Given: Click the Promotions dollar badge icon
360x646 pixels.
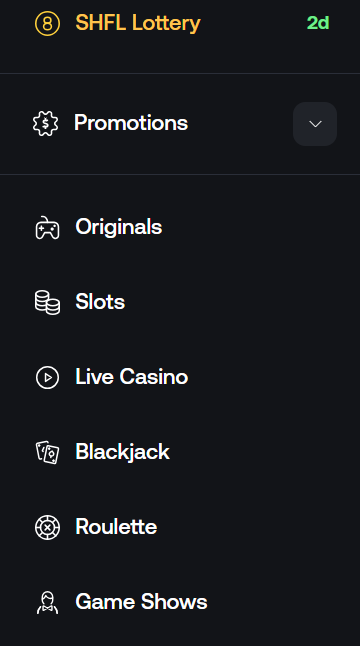Looking at the screenshot, I should coord(46,124).
